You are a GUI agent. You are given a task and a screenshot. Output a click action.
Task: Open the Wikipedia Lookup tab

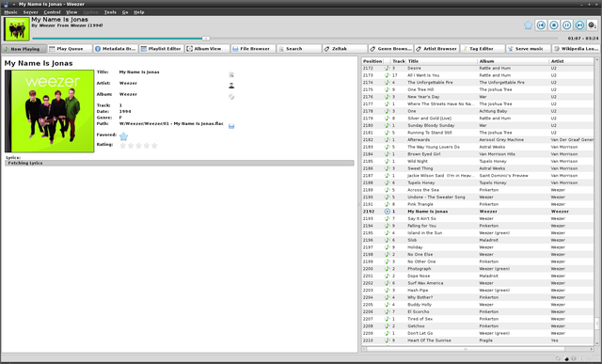coord(576,49)
